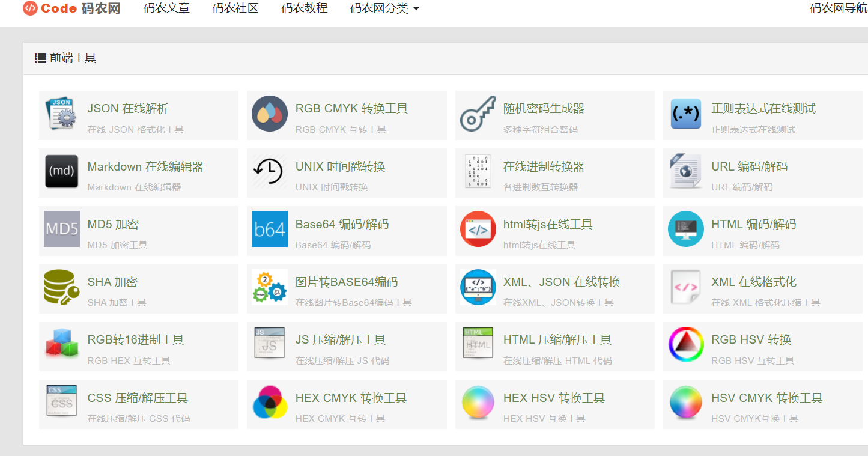Image resolution: width=868 pixels, height=456 pixels.
Task: Click the RGB HSV color wheel swatch
Action: point(685,346)
